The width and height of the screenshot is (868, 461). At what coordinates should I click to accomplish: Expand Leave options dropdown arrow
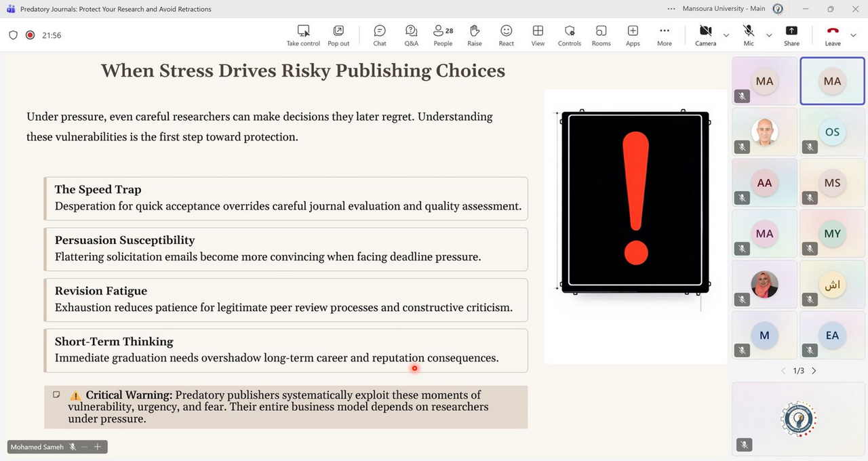click(x=854, y=35)
